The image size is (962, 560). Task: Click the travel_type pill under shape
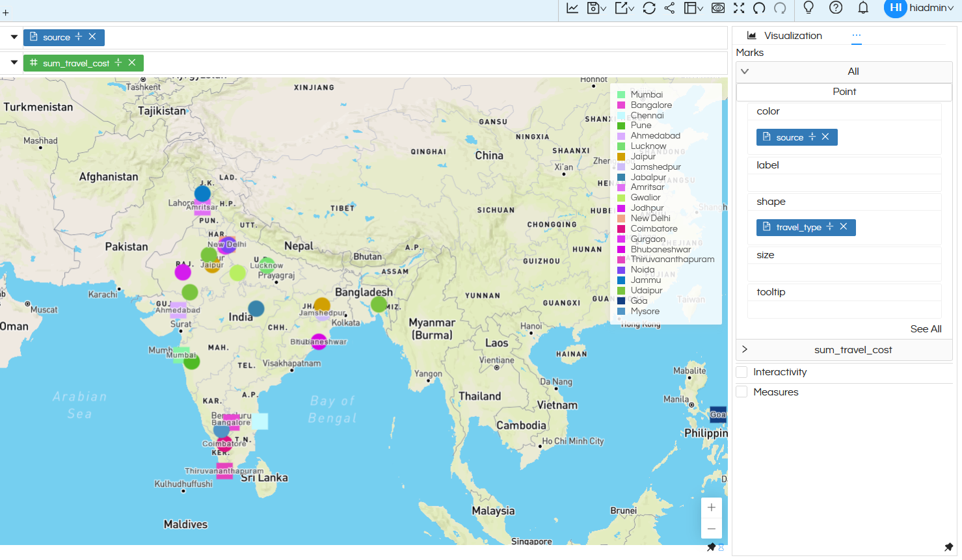click(806, 227)
